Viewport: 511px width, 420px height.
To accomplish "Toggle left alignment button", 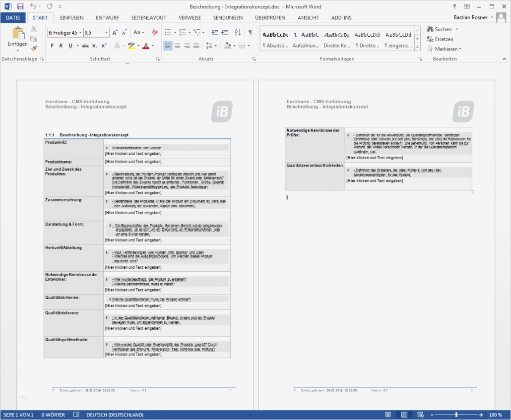I will (168, 46).
